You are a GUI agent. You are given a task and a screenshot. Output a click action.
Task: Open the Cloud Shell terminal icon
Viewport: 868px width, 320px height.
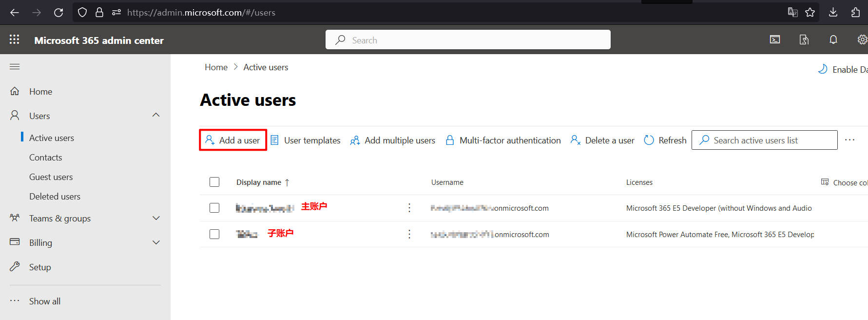coord(775,40)
